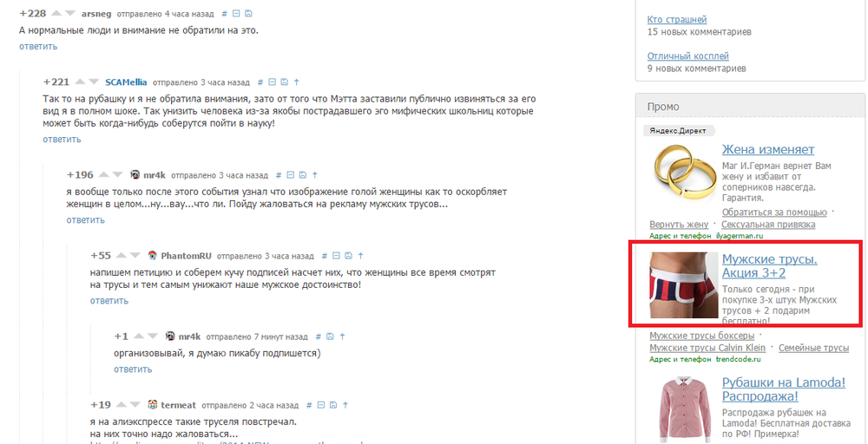This screenshot has width=868, height=444.
Task: Collapse the +196 mr4k comment branch
Action: pos(290,175)
